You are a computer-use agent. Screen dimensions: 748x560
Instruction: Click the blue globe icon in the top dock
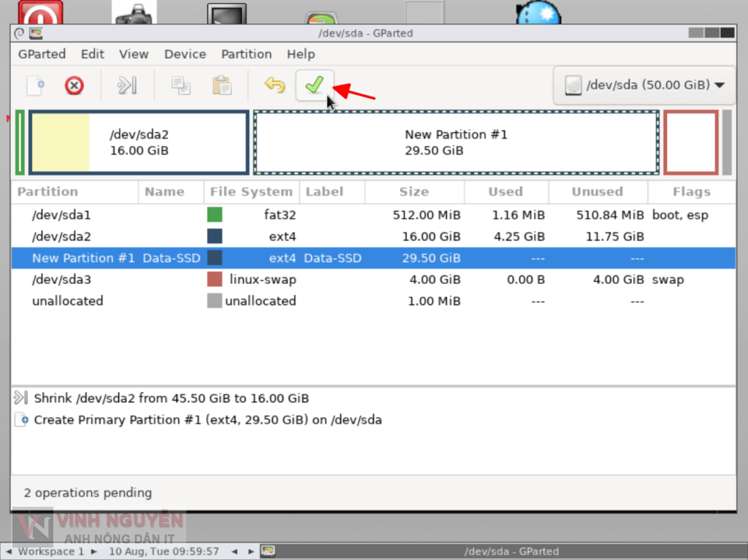tap(538, 11)
